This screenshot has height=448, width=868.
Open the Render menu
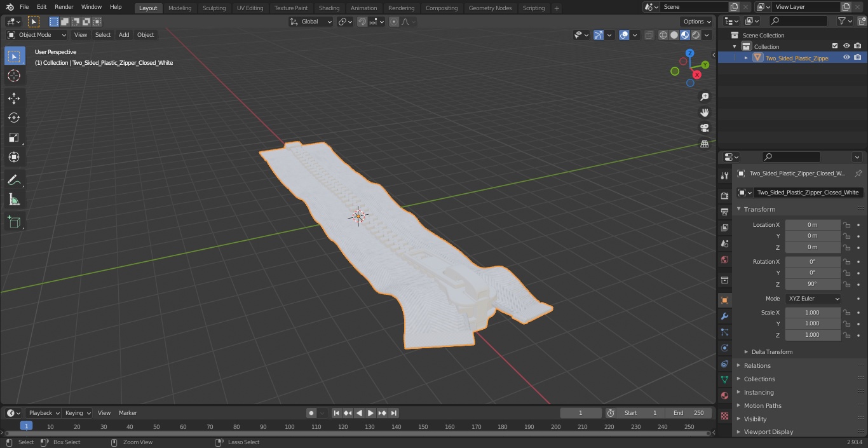(64, 7)
